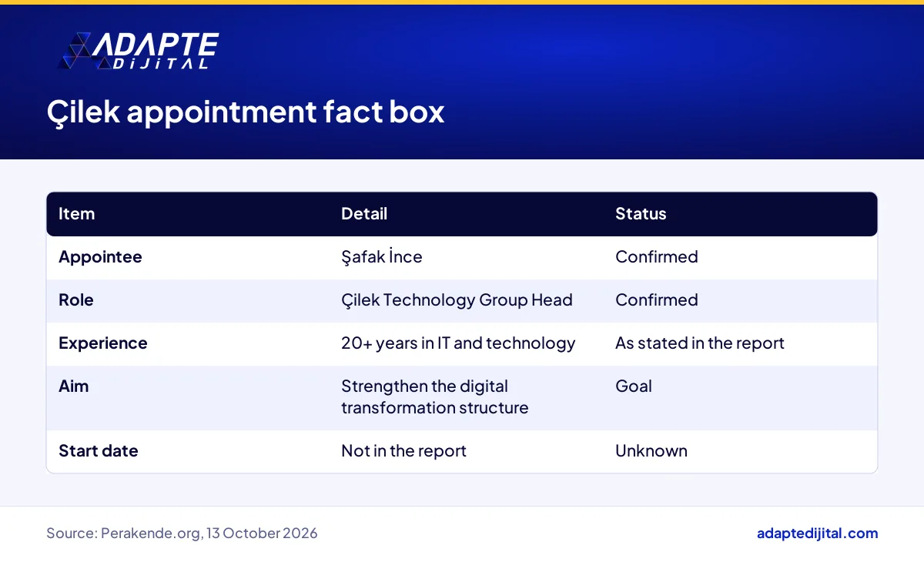
Task: Click the source line 'Perakende.org, 13 October 2026'
Action: click(x=182, y=534)
